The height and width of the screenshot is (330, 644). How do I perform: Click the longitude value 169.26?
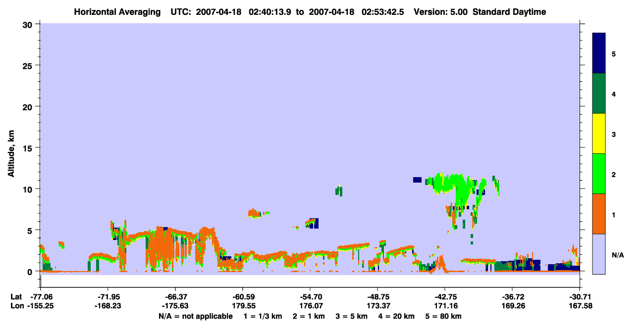click(512, 306)
